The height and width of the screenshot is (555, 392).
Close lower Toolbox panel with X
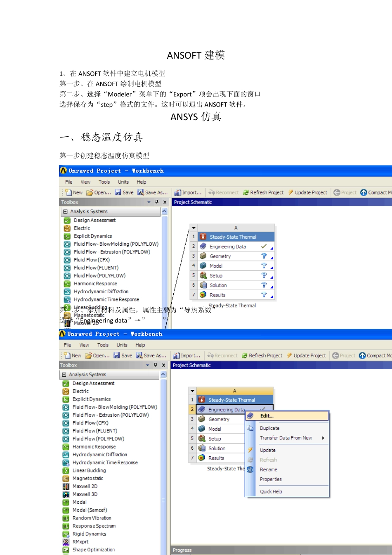click(x=164, y=365)
